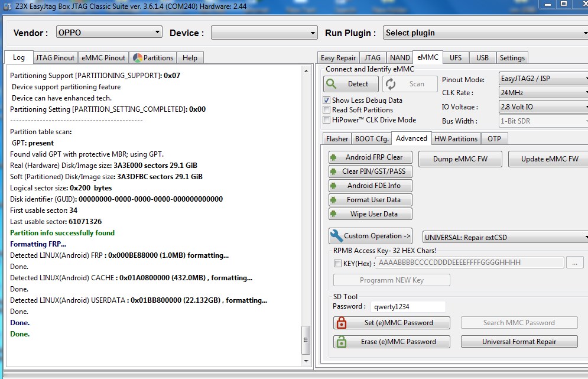The height and width of the screenshot is (379, 588).
Task: Click the Android icon beside Android FDE Info
Action: pos(333,186)
